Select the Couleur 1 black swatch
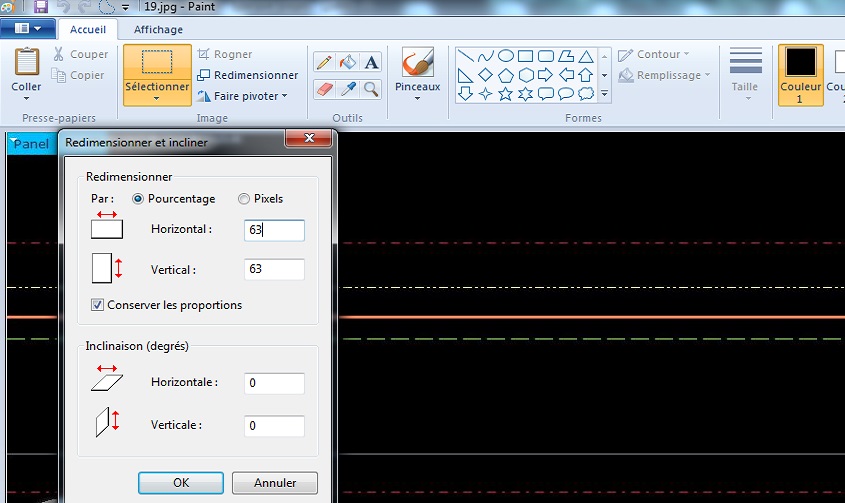This screenshot has width=845, height=503. click(800, 63)
